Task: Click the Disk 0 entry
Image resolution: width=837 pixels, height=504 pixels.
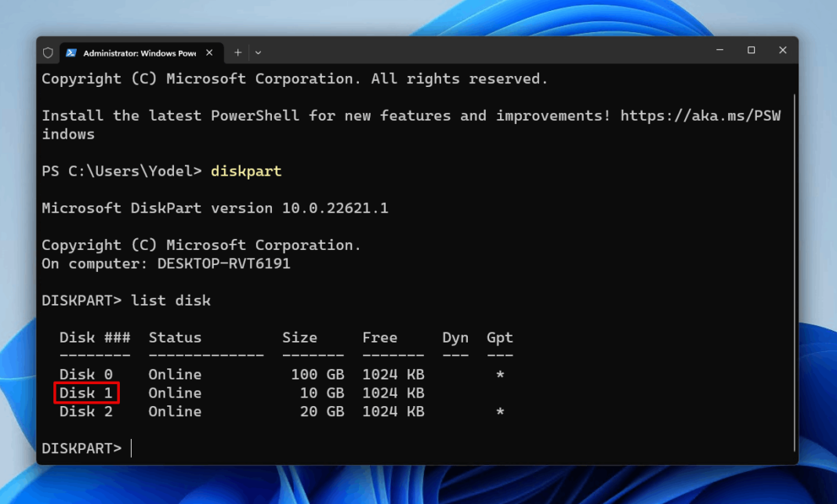Action: tap(86, 375)
